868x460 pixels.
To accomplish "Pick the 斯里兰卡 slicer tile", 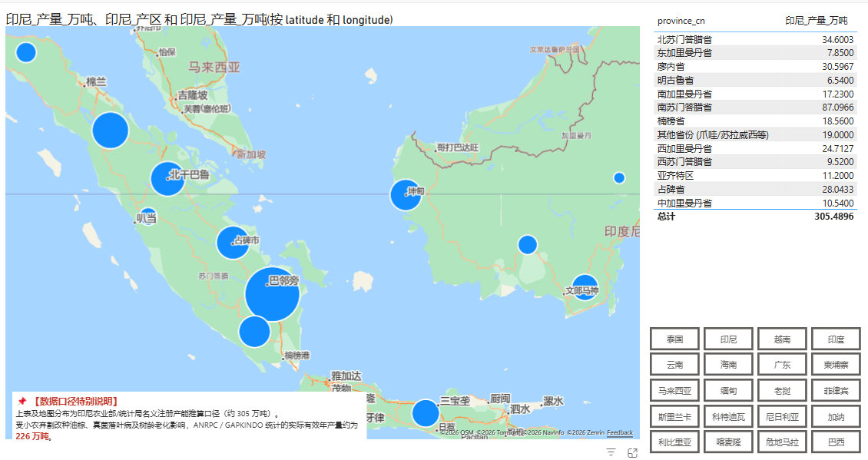I will point(674,416).
